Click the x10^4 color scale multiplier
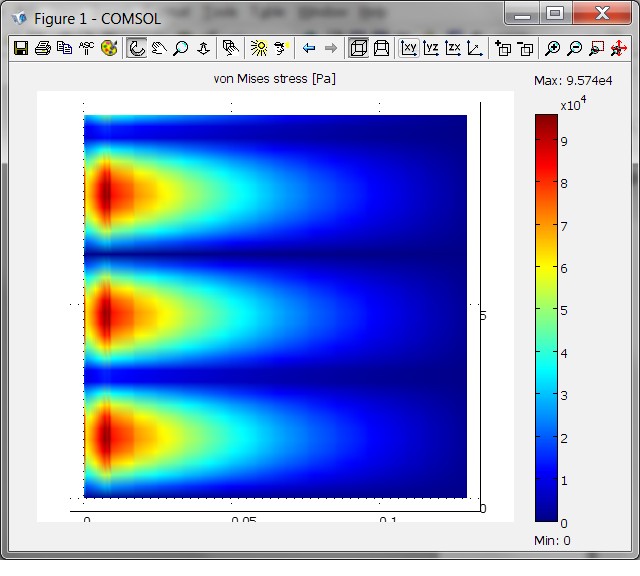Viewport: 640px width, 576px height. click(x=573, y=104)
